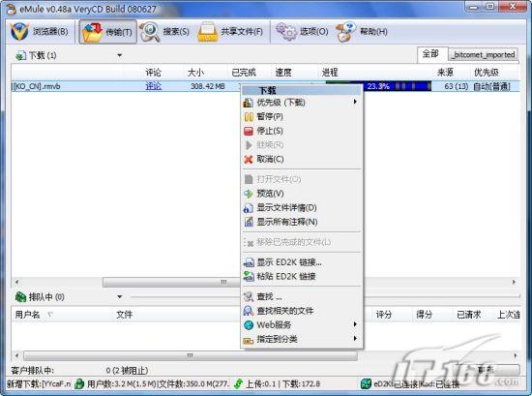Select the Transfers (传输) toolbar icon

(x=92, y=32)
